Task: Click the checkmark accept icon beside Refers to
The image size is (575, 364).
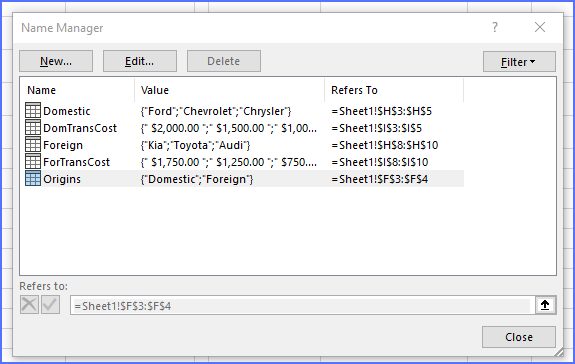Action: pyautogui.click(x=50, y=305)
